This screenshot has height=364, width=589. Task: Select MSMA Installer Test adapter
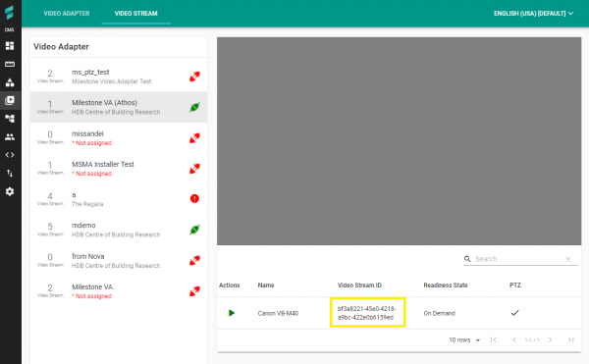click(x=119, y=169)
